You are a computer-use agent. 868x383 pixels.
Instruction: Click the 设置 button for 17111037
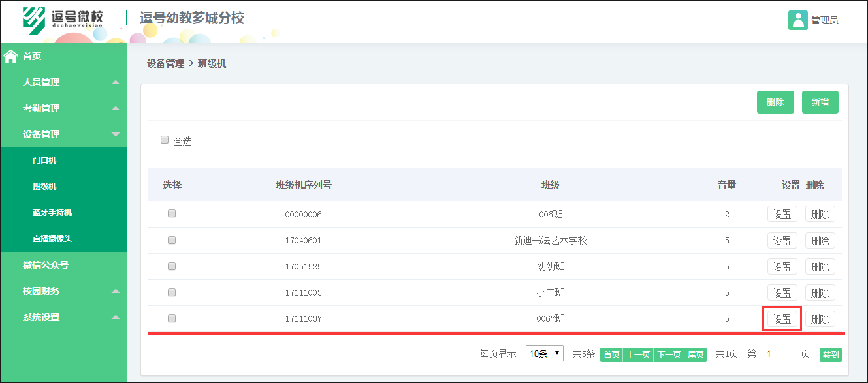pos(782,318)
